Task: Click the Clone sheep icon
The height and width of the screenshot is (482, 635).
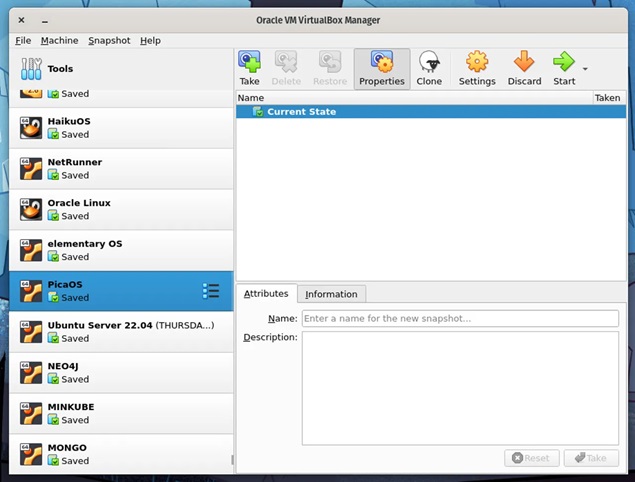Action: tap(429, 62)
